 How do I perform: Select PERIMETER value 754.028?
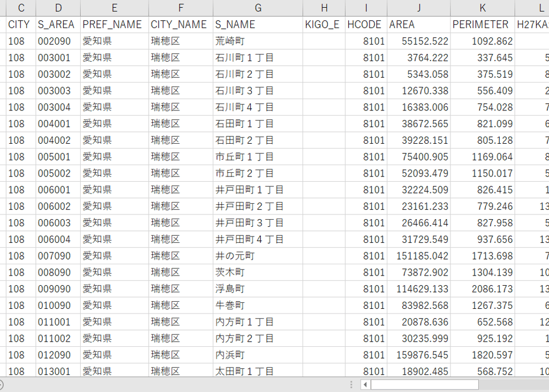482,107
